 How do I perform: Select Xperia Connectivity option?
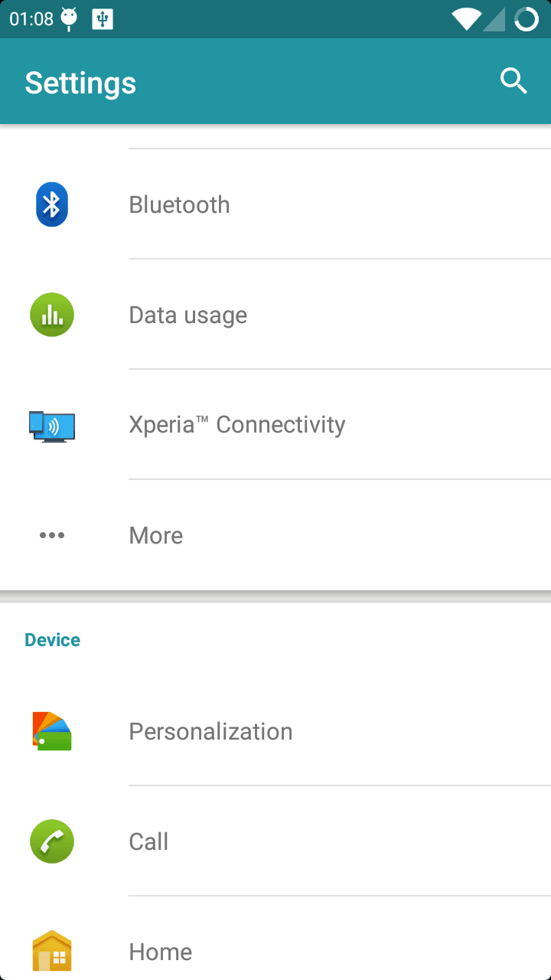pos(237,425)
